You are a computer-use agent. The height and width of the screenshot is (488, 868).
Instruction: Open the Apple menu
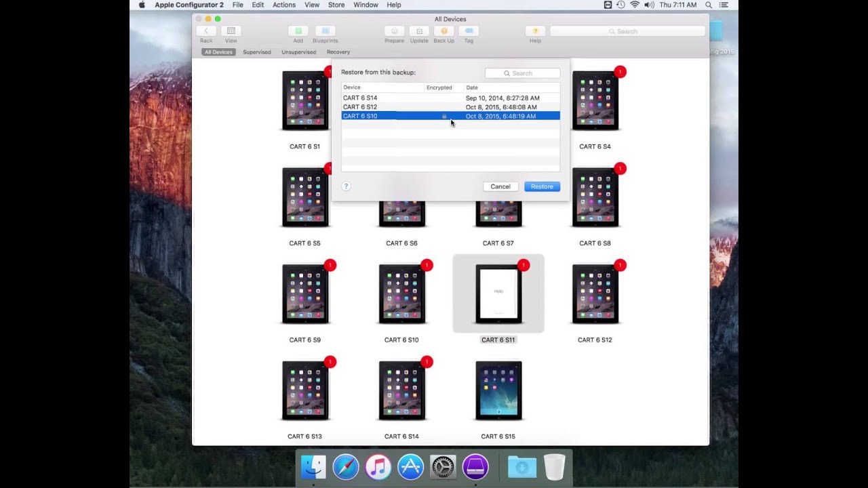coord(142,5)
